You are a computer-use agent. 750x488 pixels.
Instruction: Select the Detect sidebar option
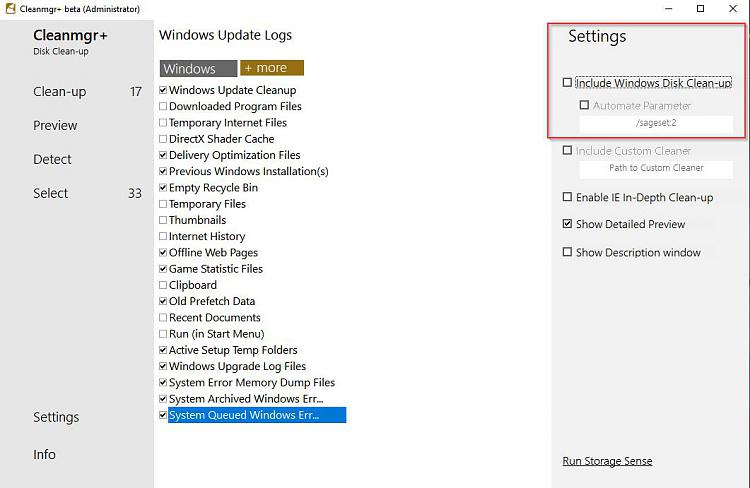pos(52,159)
